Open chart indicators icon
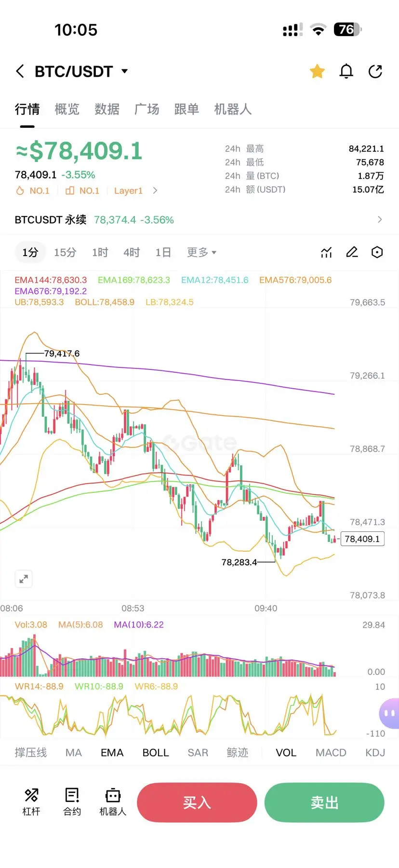This screenshot has height=868, width=399. point(327,252)
